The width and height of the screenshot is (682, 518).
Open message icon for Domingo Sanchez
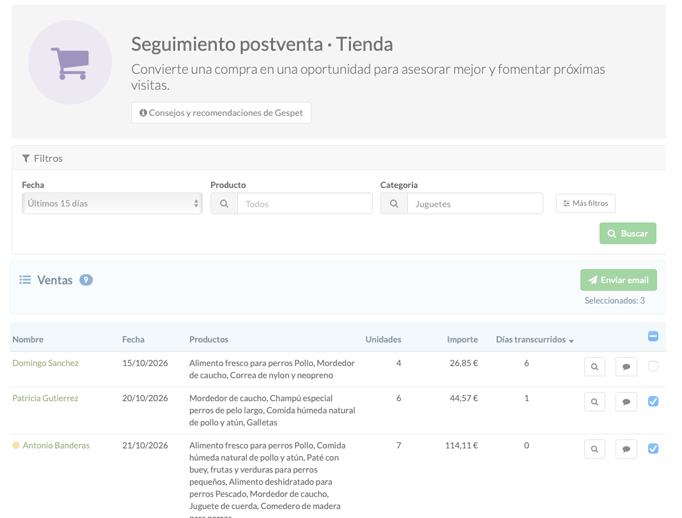[626, 367]
